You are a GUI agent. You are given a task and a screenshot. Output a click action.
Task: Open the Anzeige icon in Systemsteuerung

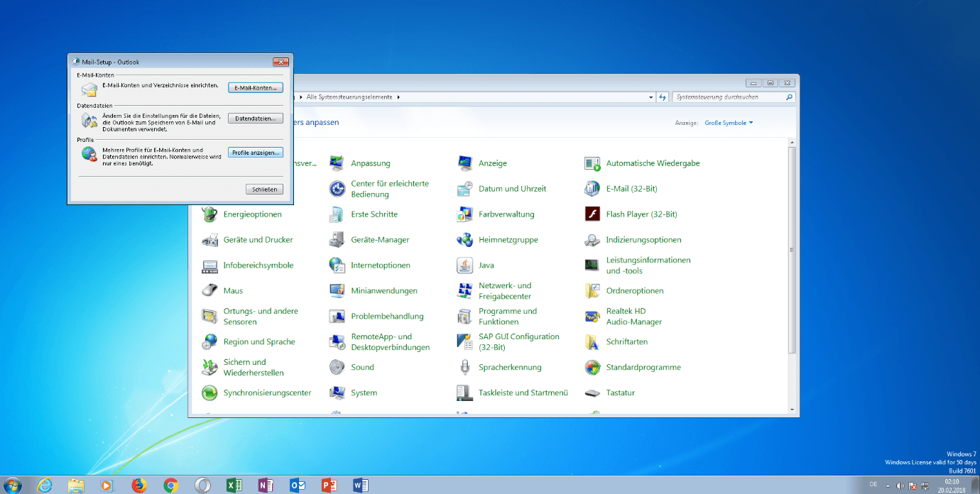click(x=465, y=163)
